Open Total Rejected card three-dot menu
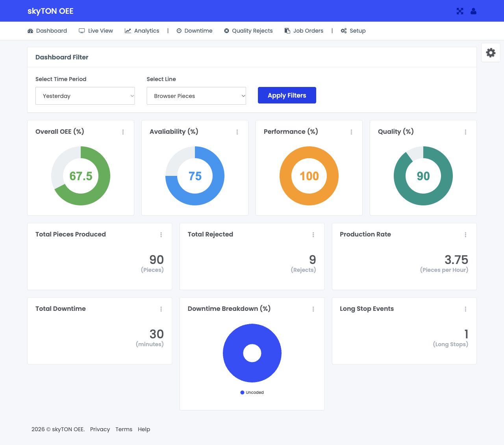The width and height of the screenshot is (504, 445). (313, 235)
